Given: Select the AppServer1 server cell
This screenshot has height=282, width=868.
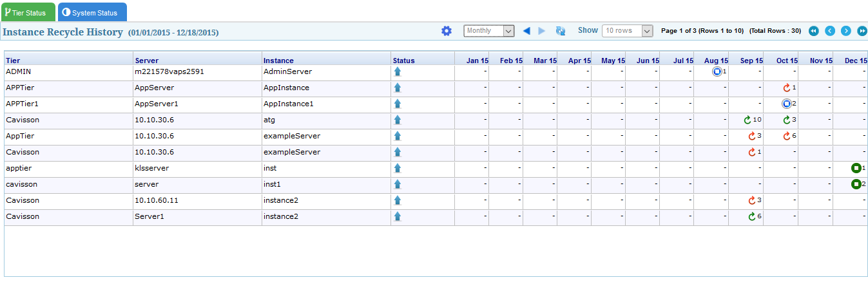Looking at the screenshot, I should point(197,104).
